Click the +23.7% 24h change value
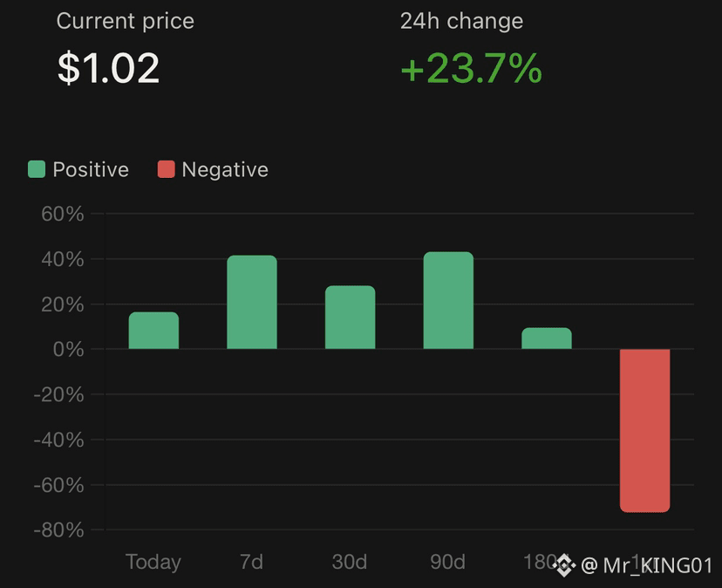Image resolution: width=722 pixels, height=588 pixels. [471, 68]
